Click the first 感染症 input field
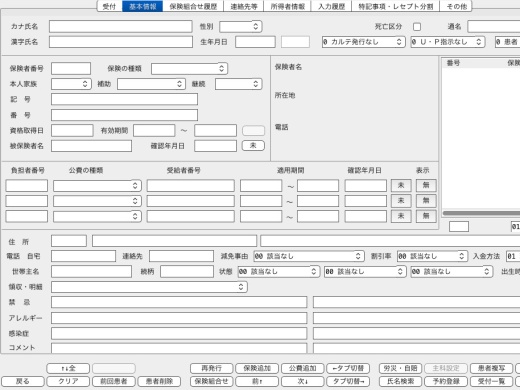This screenshot has height=390, width=520. point(179,333)
